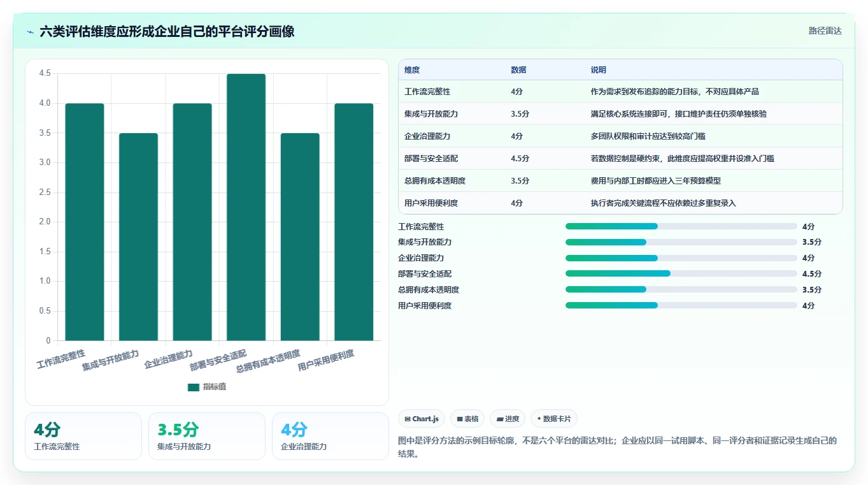Open the 4分 工作流完整性 data card
This screenshot has width=868, height=485.
(83, 436)
